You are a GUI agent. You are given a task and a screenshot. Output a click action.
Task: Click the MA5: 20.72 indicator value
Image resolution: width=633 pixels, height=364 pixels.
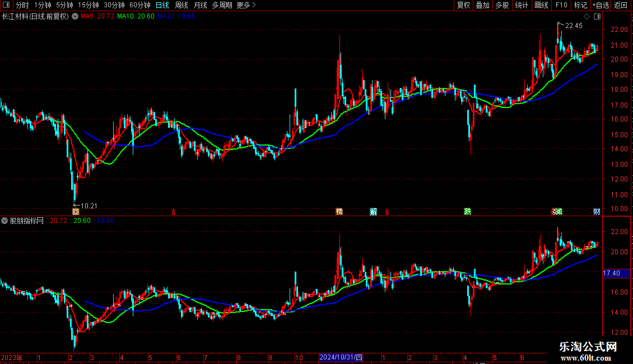click(x=97, y=17)
